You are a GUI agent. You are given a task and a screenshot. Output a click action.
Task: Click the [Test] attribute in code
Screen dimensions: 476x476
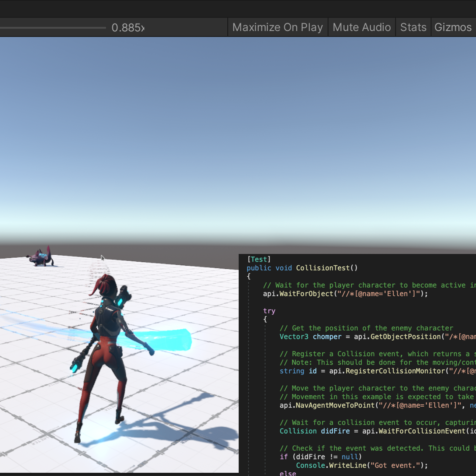coord(259,259)
